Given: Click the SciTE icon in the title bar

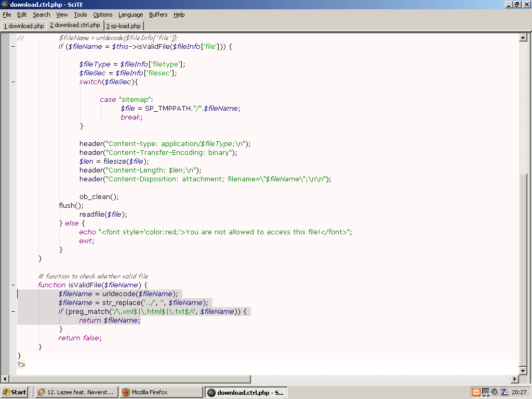Looking at the screenshot, I should [5, 4].
